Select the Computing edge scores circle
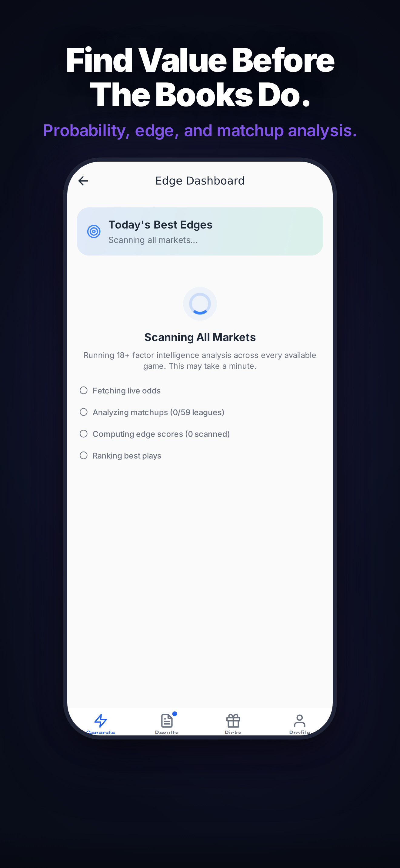 coord(84,434)
